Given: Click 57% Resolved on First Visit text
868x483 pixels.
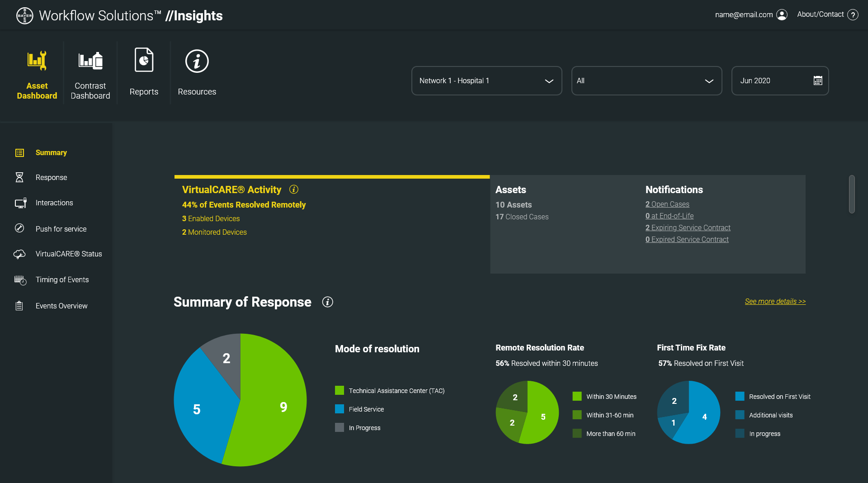Looking at the screenshot, I should pyautogui.click(x=701, y=364).
